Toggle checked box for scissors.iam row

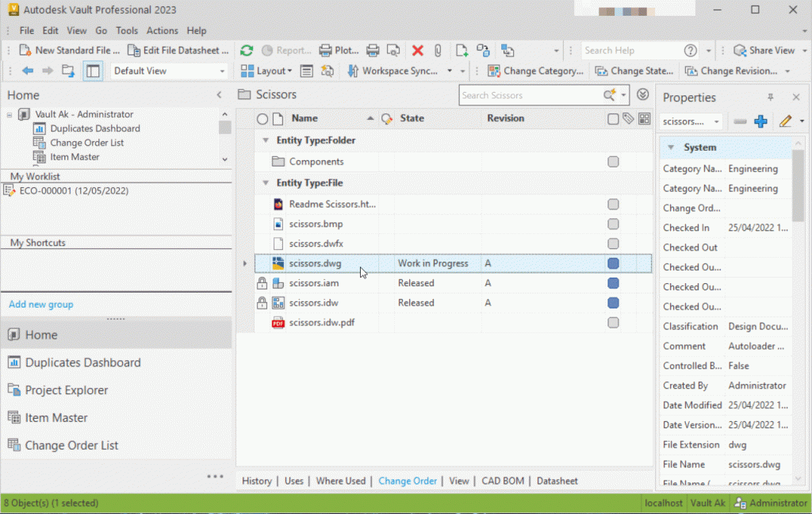point(613,283)
